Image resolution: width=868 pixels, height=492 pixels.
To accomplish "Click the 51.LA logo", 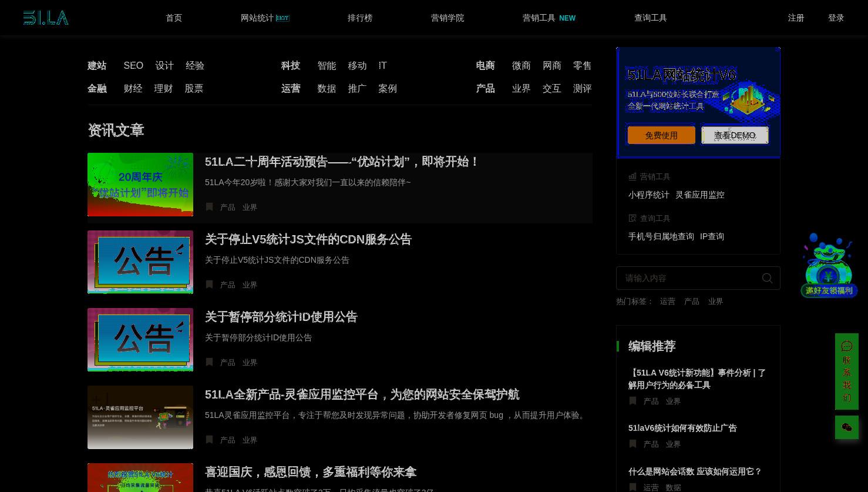I will (46, 18).
